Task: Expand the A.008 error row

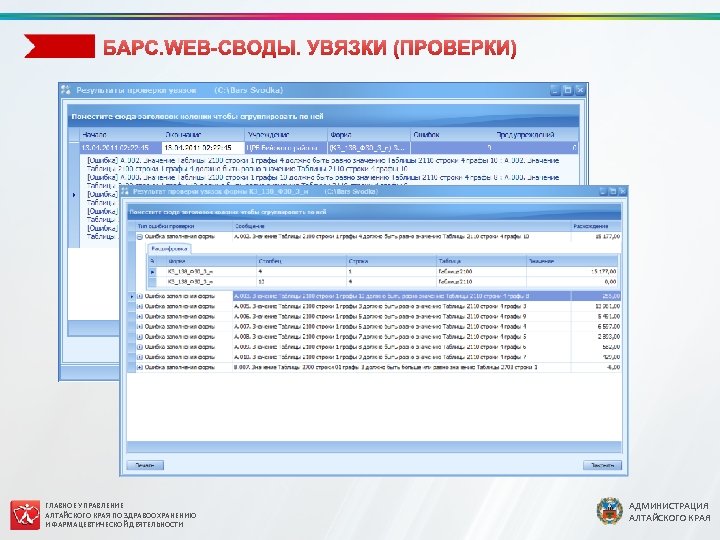Action: (x=140, y=337)
